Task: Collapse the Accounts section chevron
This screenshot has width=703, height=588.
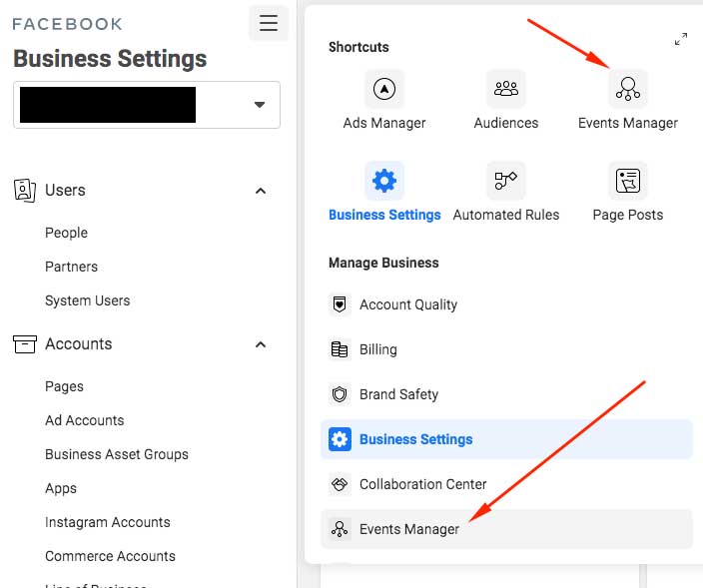Action: 261,344
